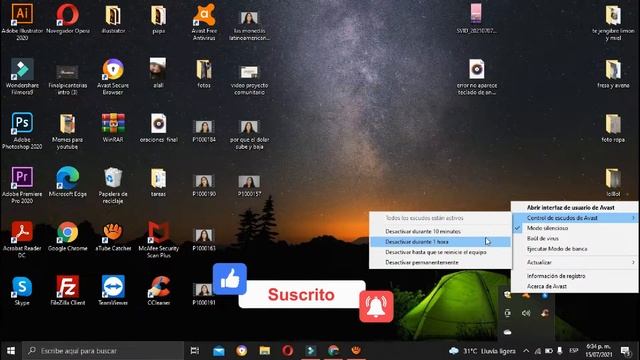
Task: Select Avast Free Antivirus desktop icon
Action: pyautogui.click(x=204, y=22)
